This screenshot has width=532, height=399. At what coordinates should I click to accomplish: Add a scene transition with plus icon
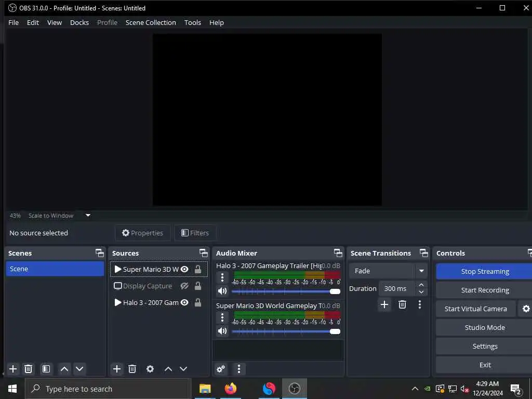pyautogui.click(x=384, y=304)
